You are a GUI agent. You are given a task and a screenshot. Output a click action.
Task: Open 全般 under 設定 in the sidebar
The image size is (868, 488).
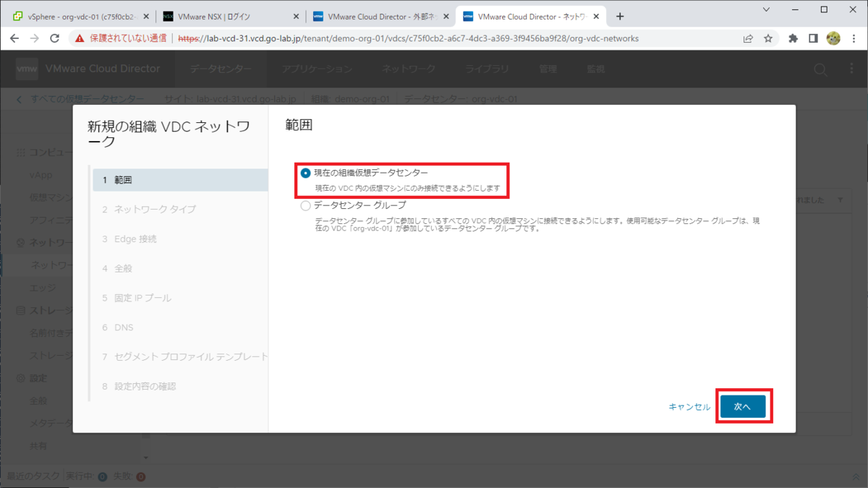tap(38, 401)
